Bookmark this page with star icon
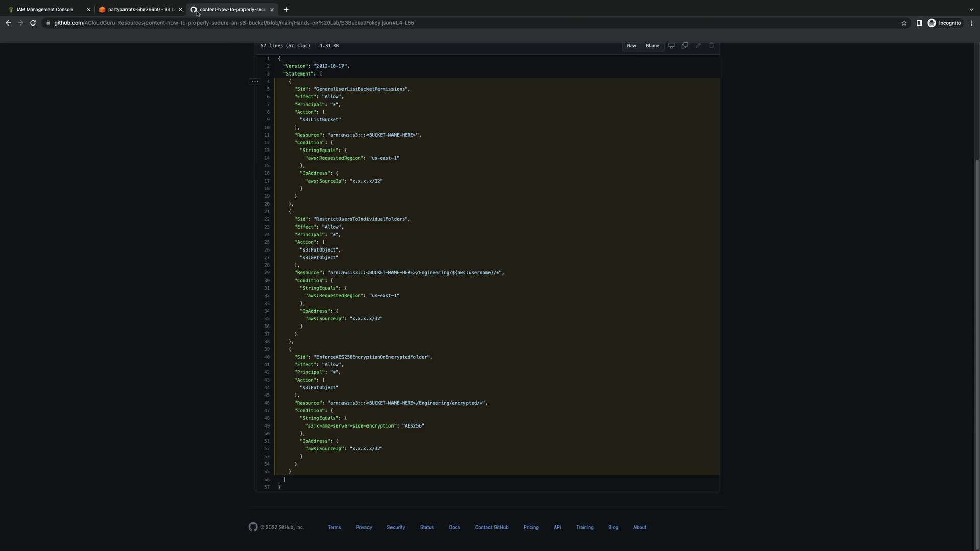 pyautogui.click(x=904, y=23)
